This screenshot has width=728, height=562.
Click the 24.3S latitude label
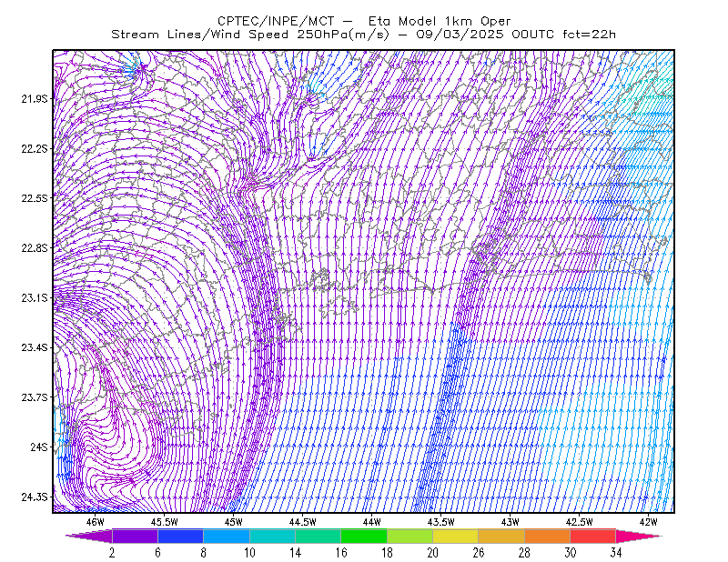(x=35, y=497)
